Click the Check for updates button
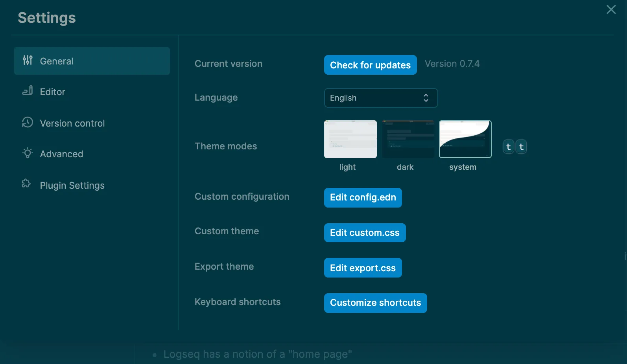 [370, 65]
